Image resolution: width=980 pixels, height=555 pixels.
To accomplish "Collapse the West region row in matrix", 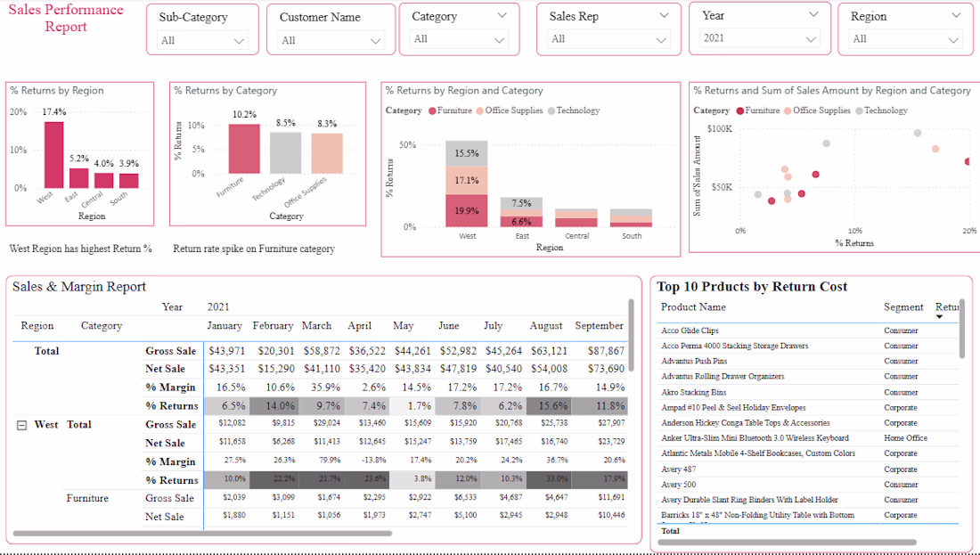I will (22, 425).
